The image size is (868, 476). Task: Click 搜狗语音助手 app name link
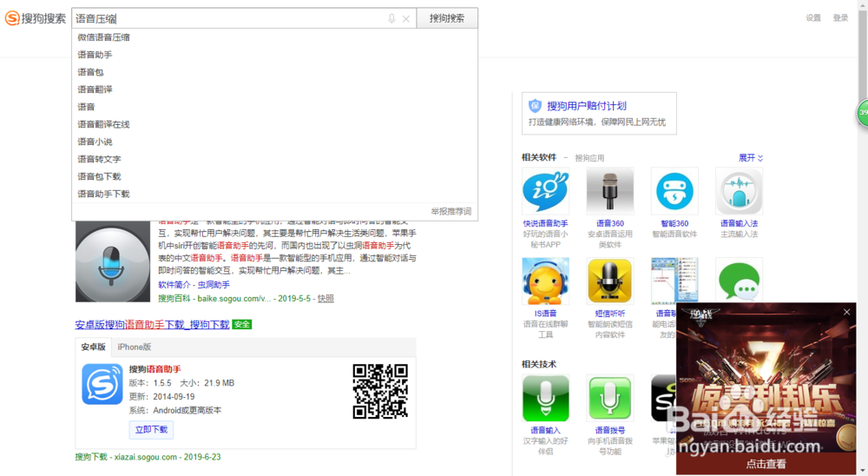[x=155, y=369]
